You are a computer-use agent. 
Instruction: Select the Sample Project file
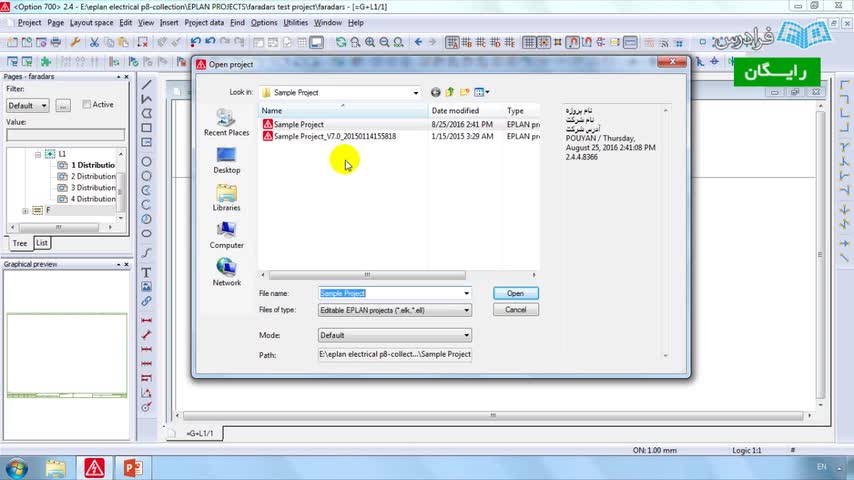click(x=298, y=124)
